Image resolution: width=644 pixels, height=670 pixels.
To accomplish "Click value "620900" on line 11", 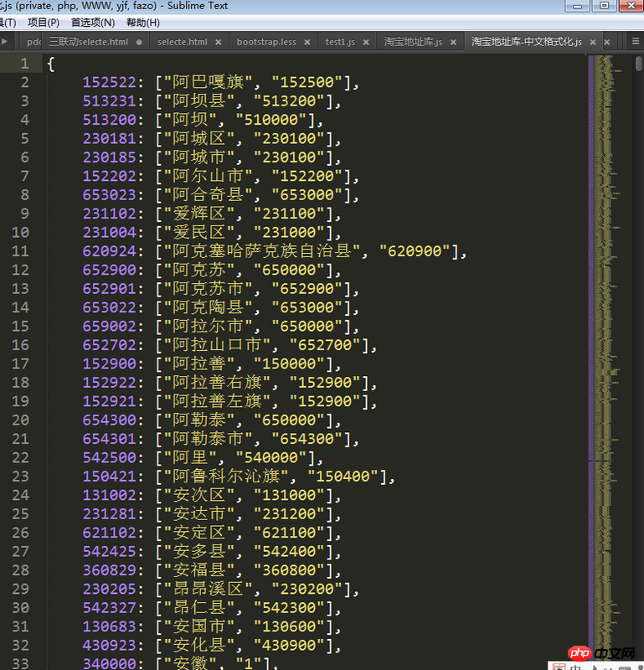I will [x=415, y=251].
